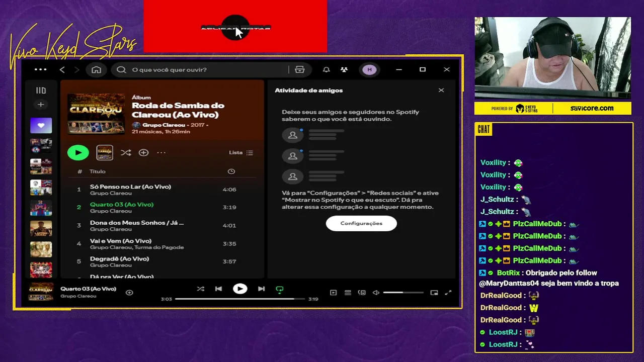Open the Grupo Clareou artist link in header
Screen dimensions: 644x362
164,125
